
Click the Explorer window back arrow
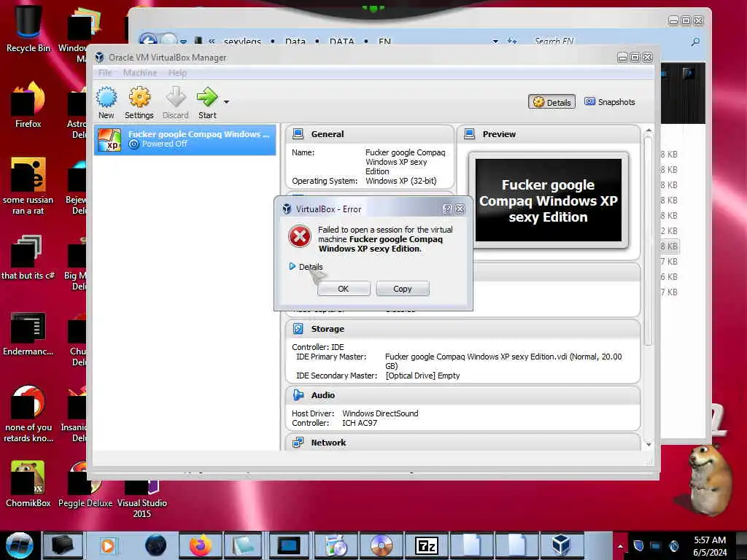pyautogui.click(x=148, y=40)
